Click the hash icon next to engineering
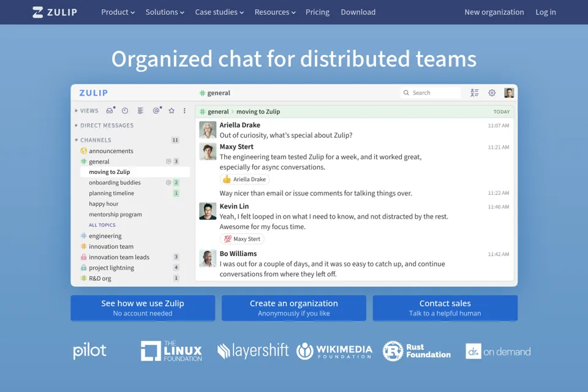The width and height of the screenshot is (588, 392). coord(84,236)
